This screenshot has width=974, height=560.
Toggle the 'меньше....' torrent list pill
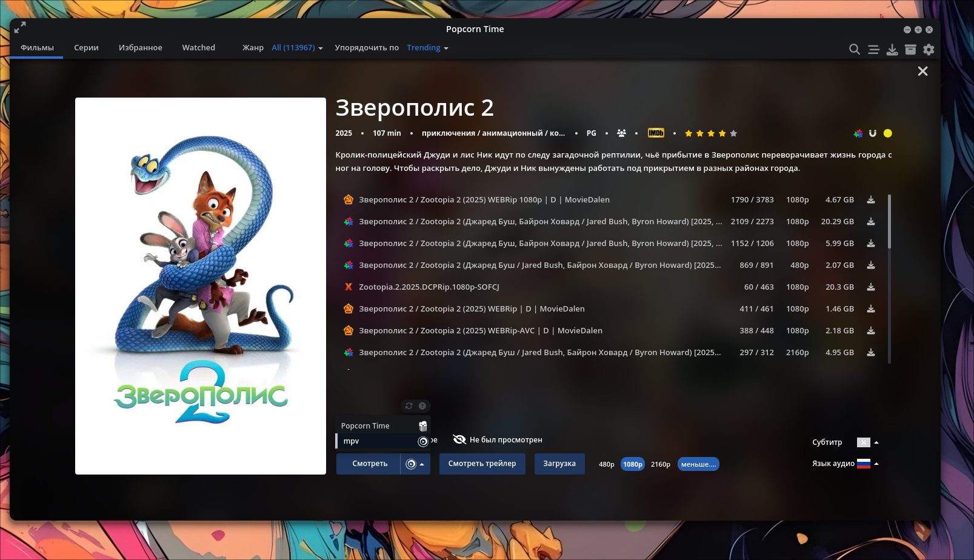698,464
